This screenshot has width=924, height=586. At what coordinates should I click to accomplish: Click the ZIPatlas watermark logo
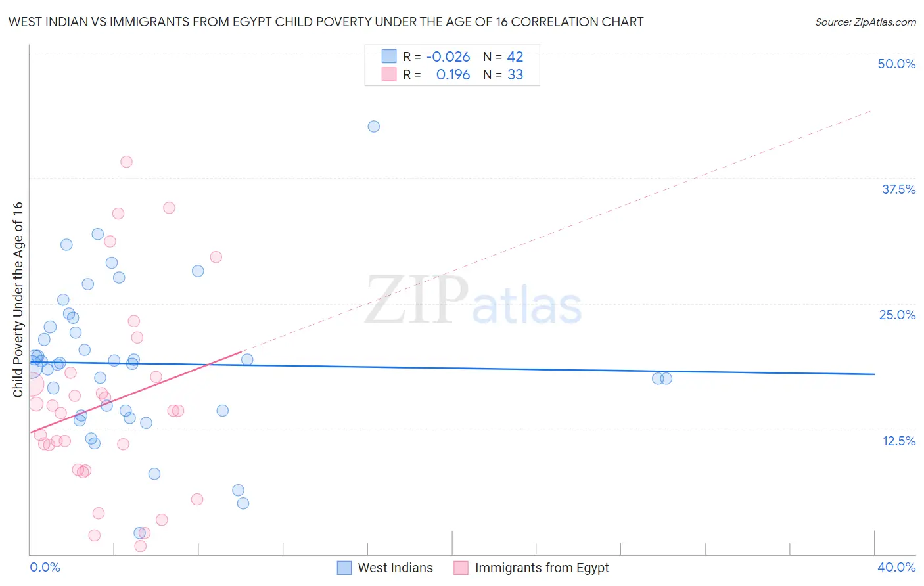473,301
